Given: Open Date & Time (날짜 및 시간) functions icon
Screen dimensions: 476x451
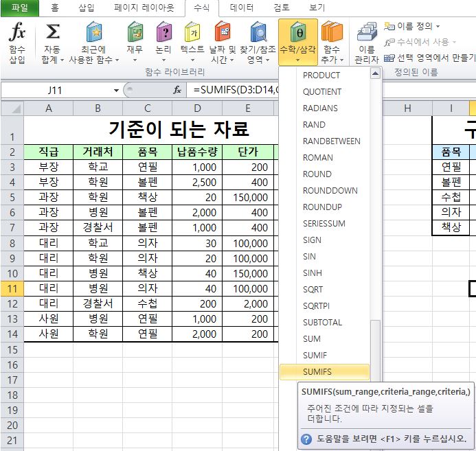Looking at the screenshot, I should pos(223,32).
